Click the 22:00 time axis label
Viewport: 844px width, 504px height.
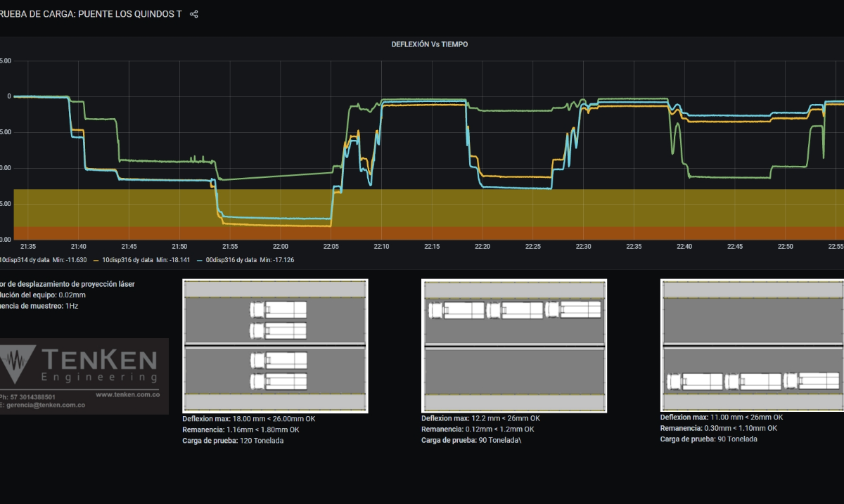281,247
